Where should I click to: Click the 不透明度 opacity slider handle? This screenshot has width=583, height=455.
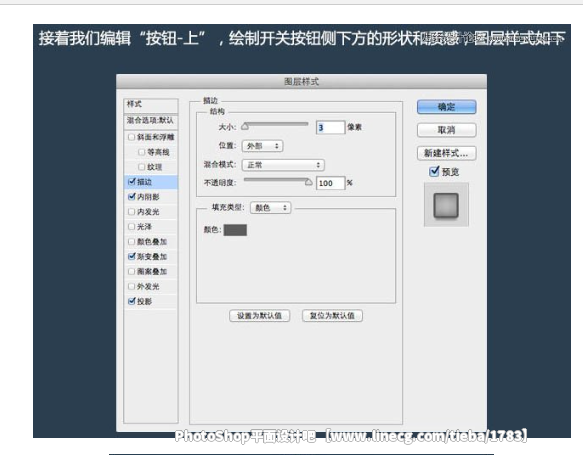pyautogui.click(x=309, y=182)
